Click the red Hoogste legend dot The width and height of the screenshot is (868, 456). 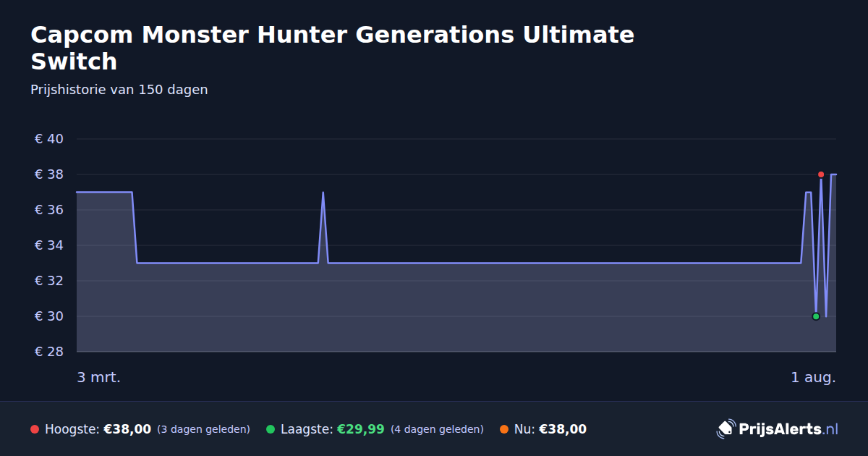[35, 429]
